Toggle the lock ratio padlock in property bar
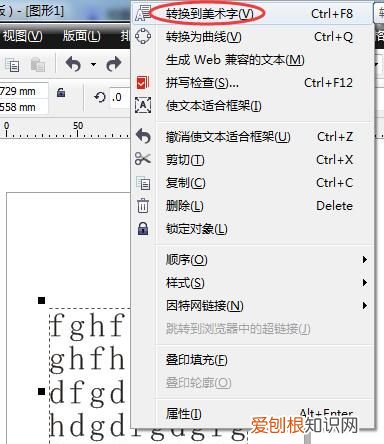This screenshot has height=444, width=384. coord(61,92)
